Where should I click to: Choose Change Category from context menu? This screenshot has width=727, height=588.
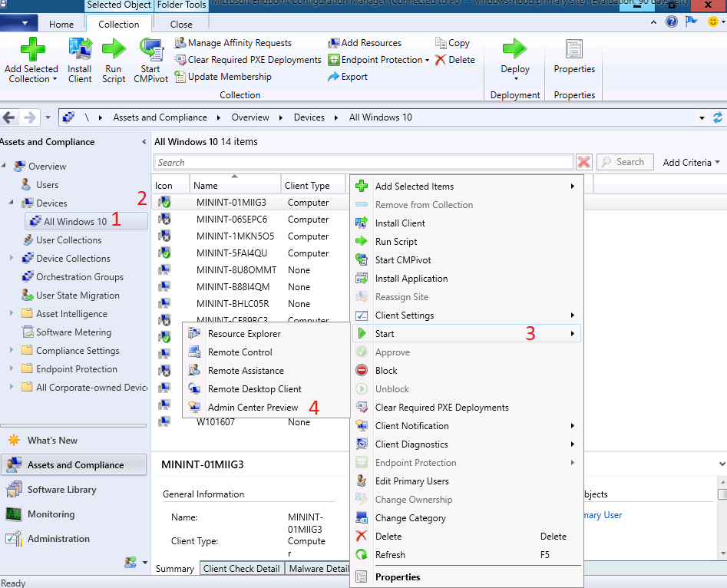467,518
